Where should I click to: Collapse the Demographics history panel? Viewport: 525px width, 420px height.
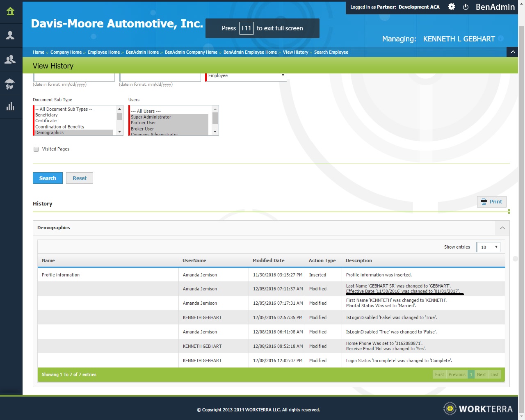point(502,228)
